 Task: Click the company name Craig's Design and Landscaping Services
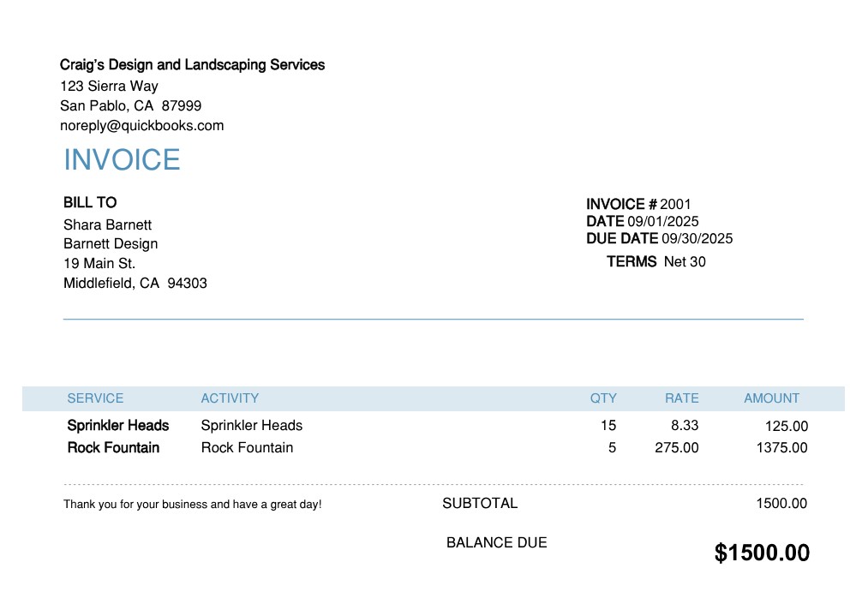192,65
